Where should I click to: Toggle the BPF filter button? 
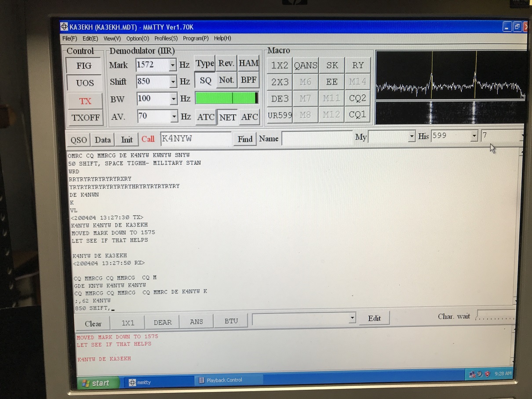tap(249, 80)
